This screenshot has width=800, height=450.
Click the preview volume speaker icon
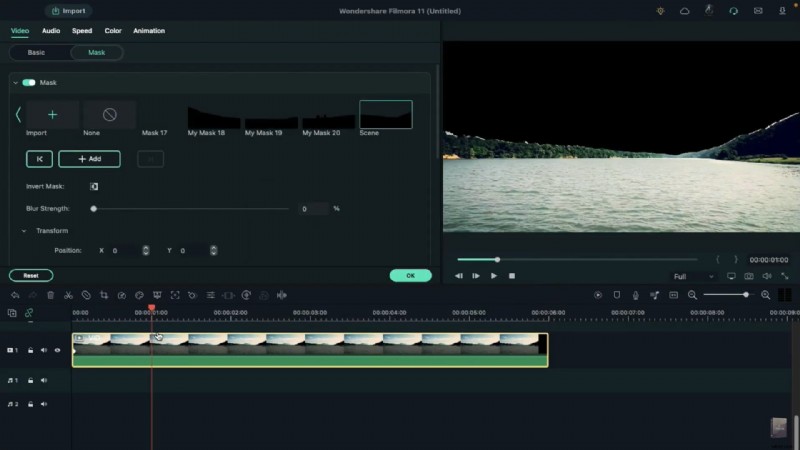(x=767, y=276)
